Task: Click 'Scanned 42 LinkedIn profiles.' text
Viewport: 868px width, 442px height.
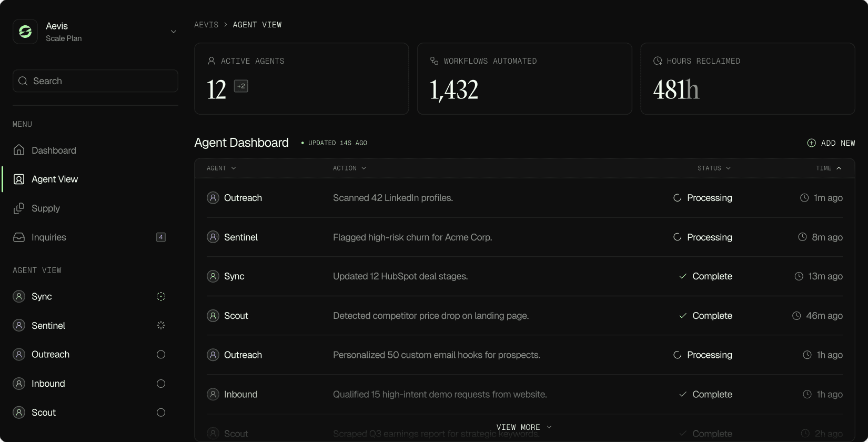Action: [393, 198]
